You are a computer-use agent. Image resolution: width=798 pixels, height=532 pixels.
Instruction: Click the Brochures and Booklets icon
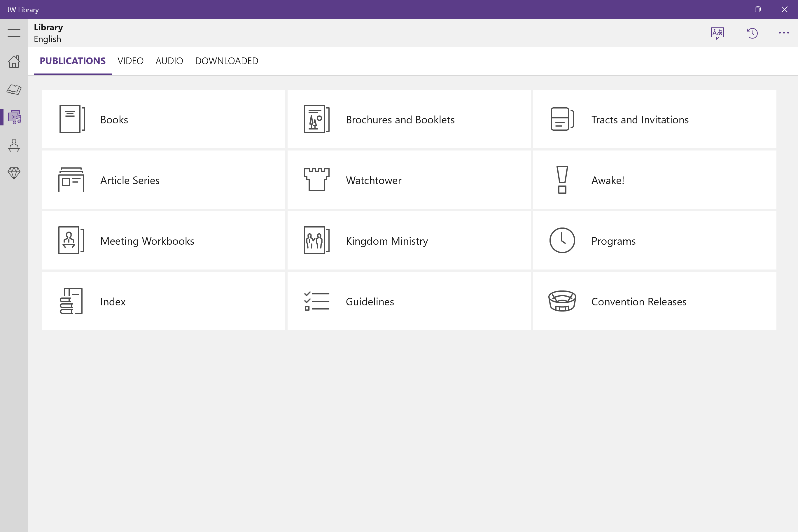point(316,119)
